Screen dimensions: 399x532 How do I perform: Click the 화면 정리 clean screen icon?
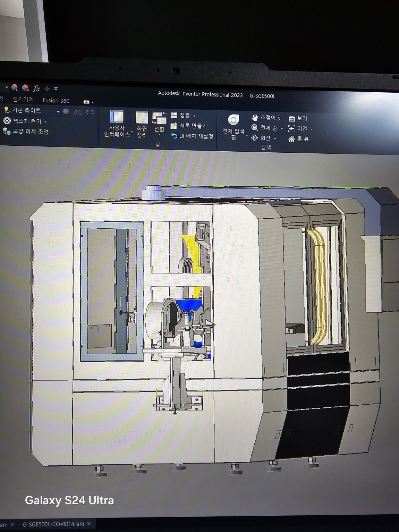click(x=142, y=118)
